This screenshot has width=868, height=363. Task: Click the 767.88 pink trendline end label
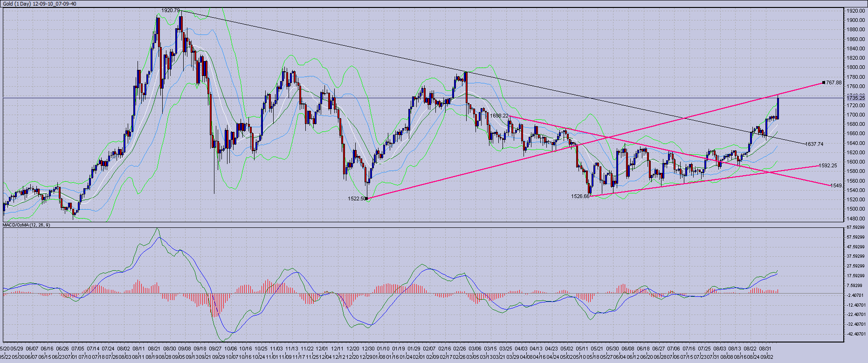pyautogui.click(x=833, y=82)
